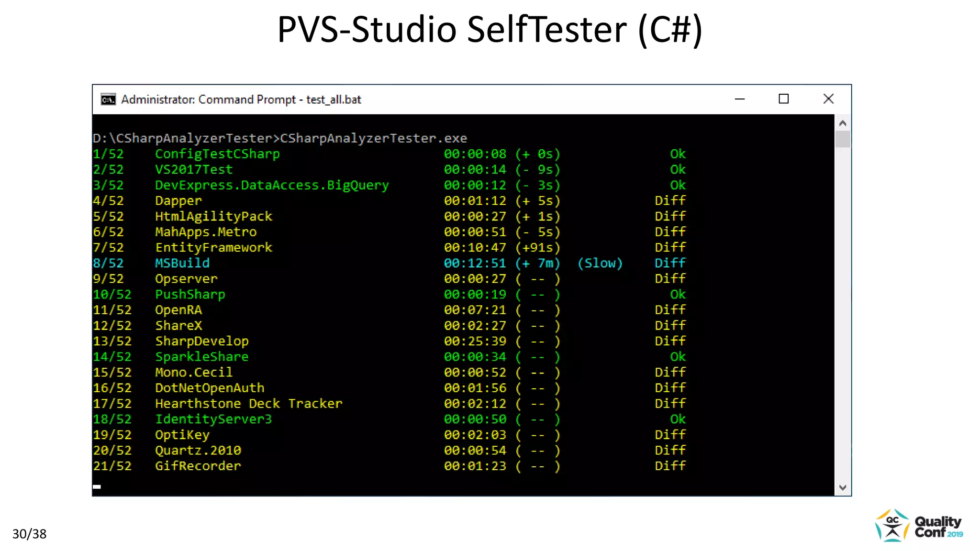This screenshot has width=980, height=551.
Task: Click the 'Diff' status of GifRecorder
Action: (x=670, y=466)
